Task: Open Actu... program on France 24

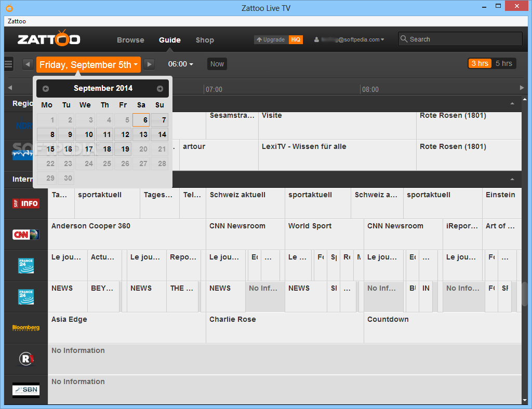Action: click(104, 266)
